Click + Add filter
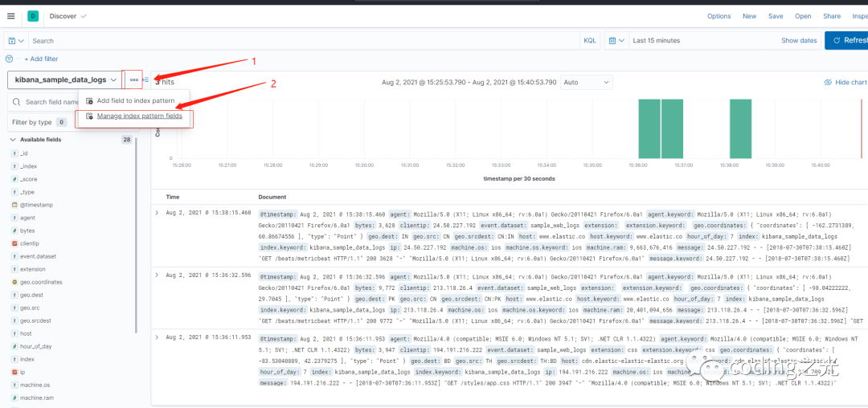Viewport: 868px width, 408px height. [41, 59]
